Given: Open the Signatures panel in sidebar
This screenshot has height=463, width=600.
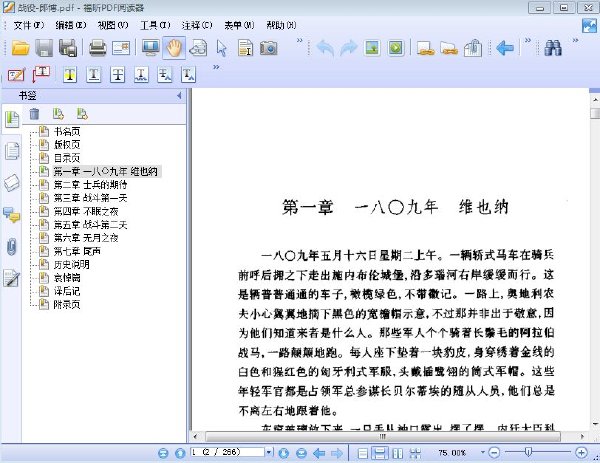Looking at the screenshot, I should (x=11, y=278).
